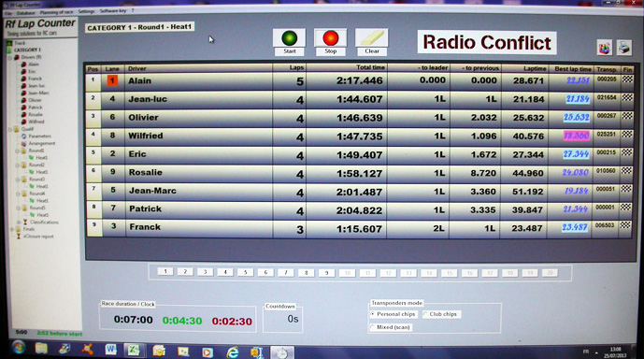Click lane button number 5
This screenshot has height=359, width=644.
(245, 272)
